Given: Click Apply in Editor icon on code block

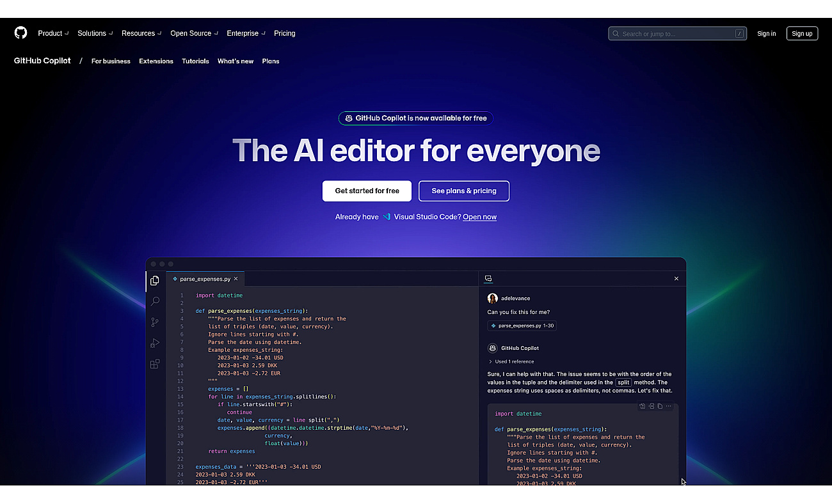Looking at the screenshot, I should 643,406.
